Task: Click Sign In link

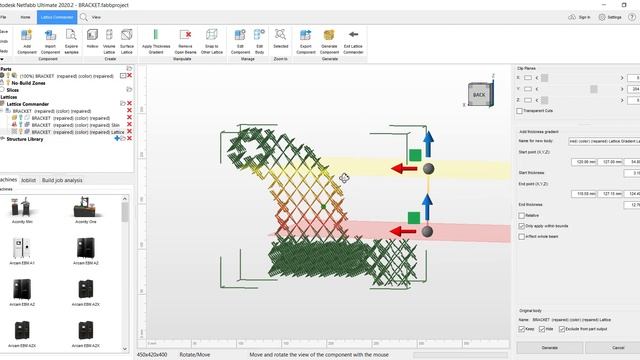Action: click(584, 17)
